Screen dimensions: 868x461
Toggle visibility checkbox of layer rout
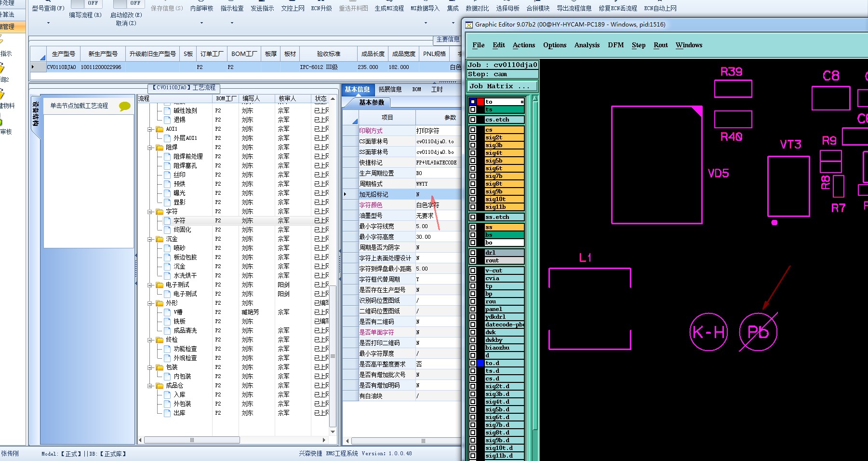tap(473, 260)
